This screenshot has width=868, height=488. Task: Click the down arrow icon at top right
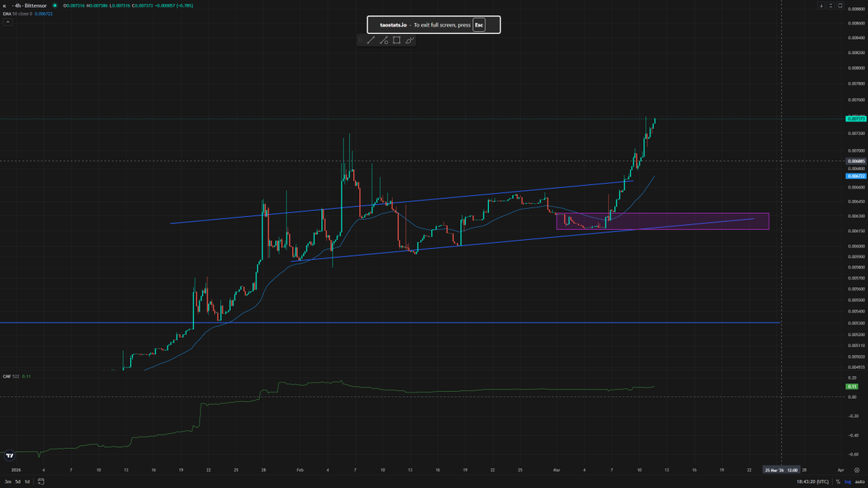pos(821,6)
